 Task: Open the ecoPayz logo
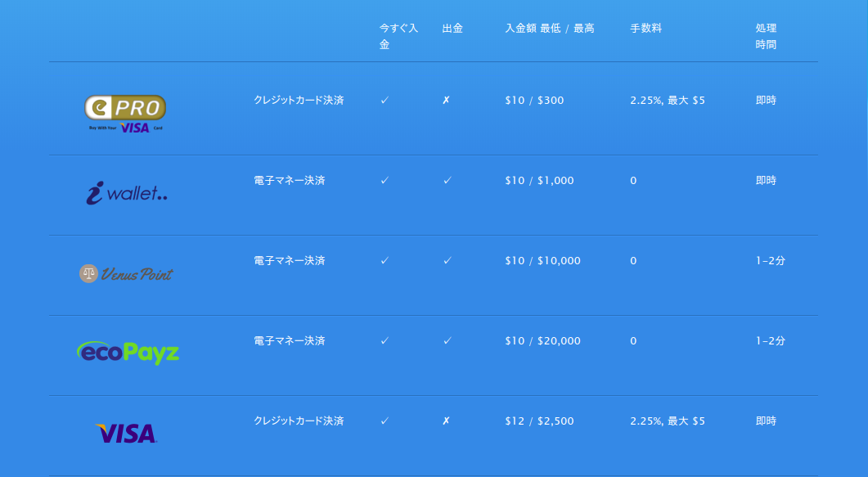128,353
